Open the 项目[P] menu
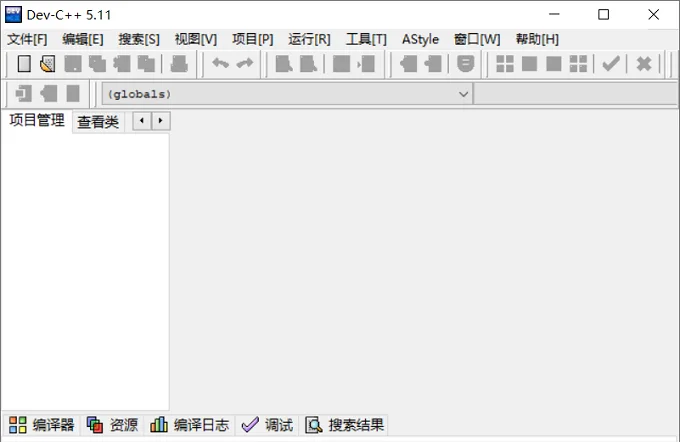The height and width of the screenshot is (442, 680). 252,39
